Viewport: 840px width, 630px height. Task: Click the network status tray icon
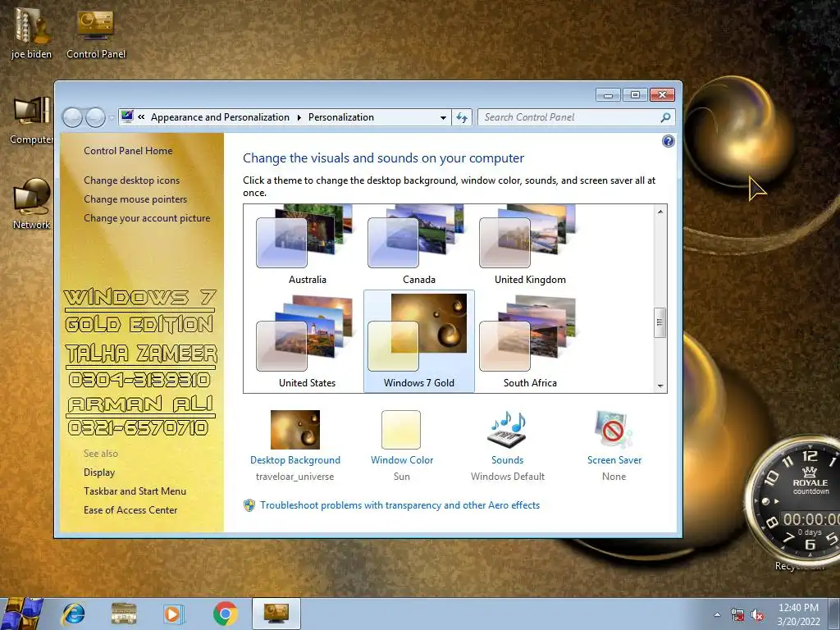(x=737, y=614)
